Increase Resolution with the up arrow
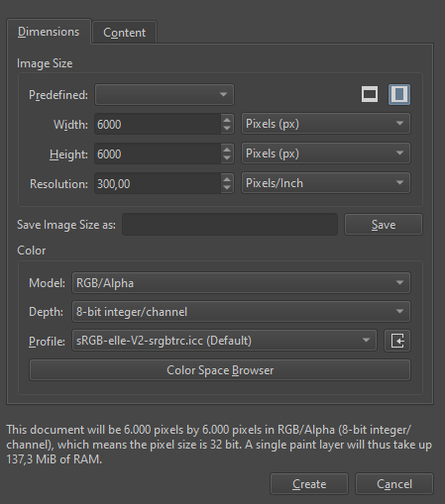 pyautogui.click(x=227, y=179)
